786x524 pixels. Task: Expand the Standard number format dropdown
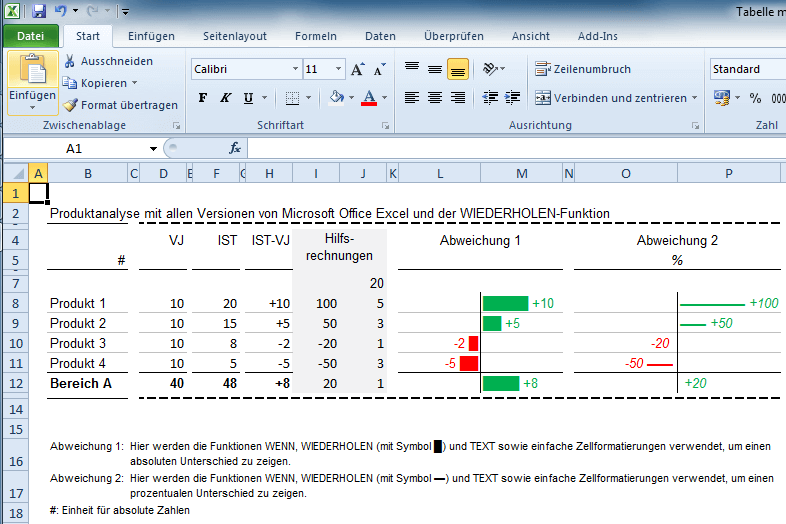(747, 69)
